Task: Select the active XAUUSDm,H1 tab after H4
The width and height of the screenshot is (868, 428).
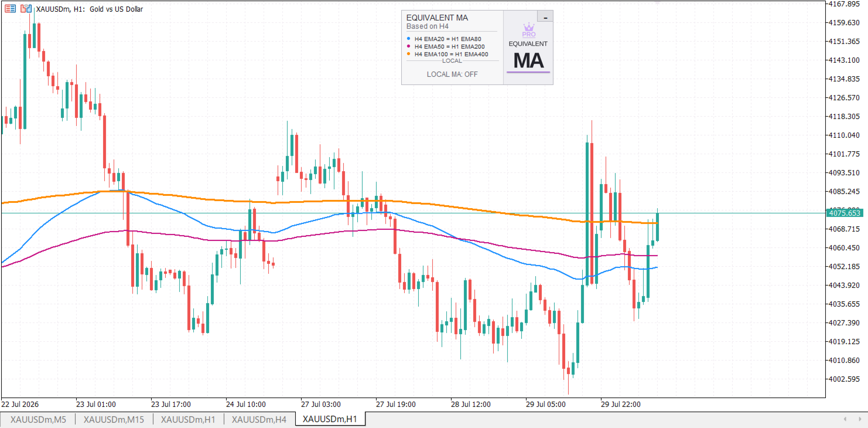Action: coord(330,419)
